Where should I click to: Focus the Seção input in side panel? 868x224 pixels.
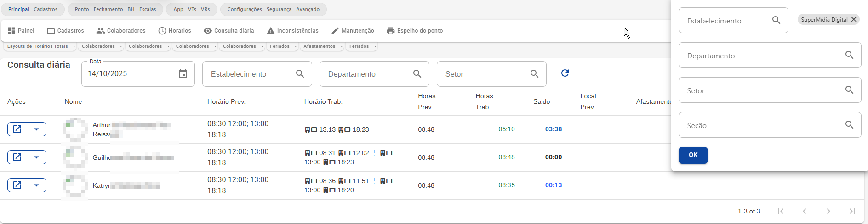pyautogui.click(x=770, y=125)
